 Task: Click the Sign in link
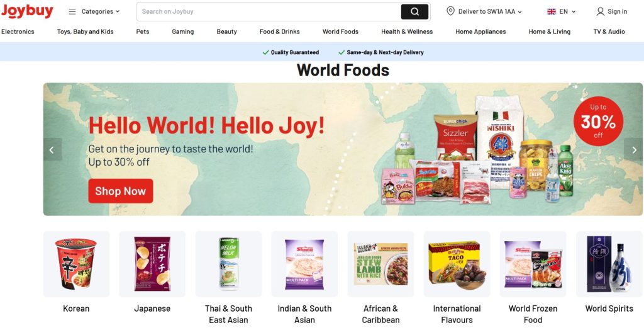click(x=617, y=11)
